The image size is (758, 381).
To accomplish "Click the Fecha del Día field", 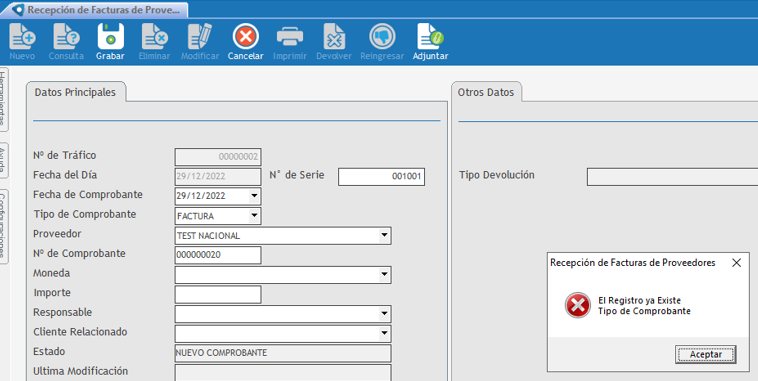I will click(218, 176).
